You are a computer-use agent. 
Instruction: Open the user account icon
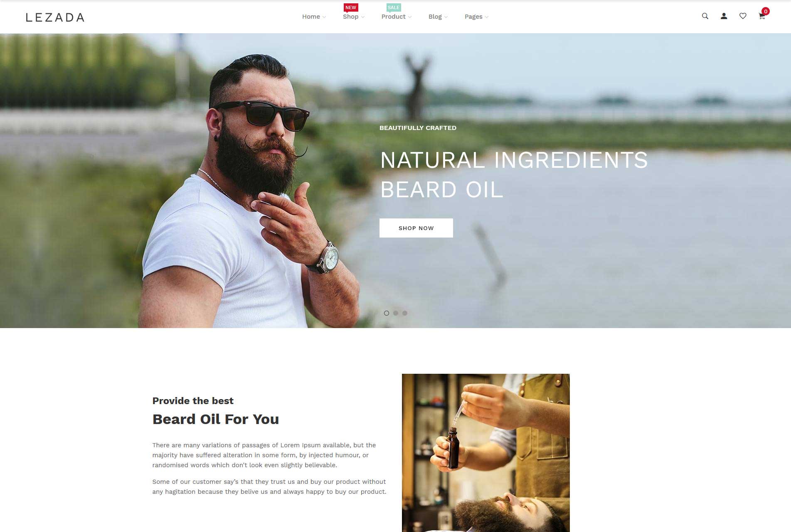(724, 16)
